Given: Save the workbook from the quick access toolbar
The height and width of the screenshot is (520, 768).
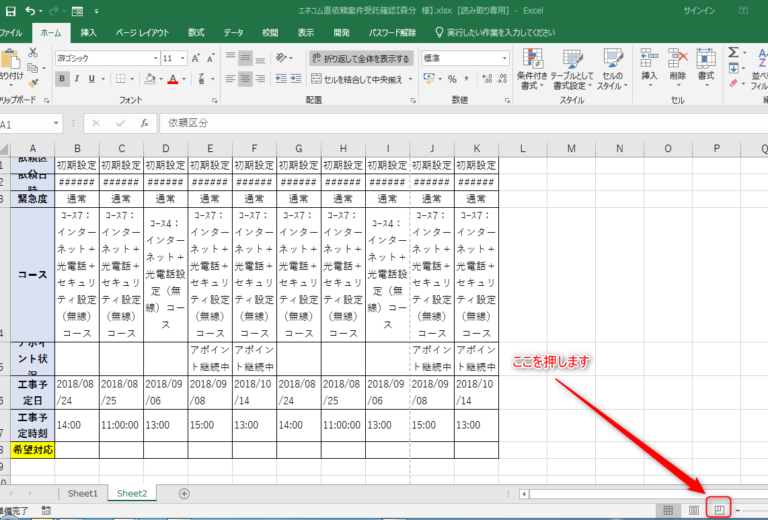Looking at the screenshot, I should (10, 11).
